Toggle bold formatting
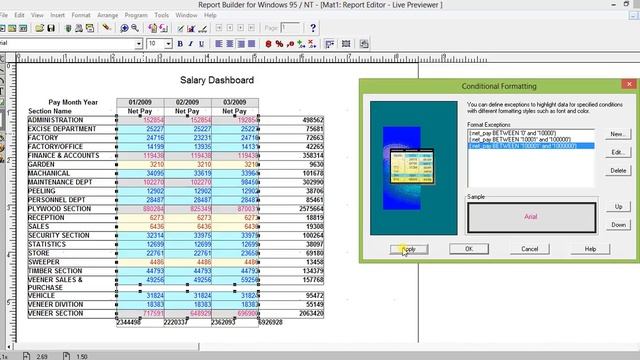 180,44
